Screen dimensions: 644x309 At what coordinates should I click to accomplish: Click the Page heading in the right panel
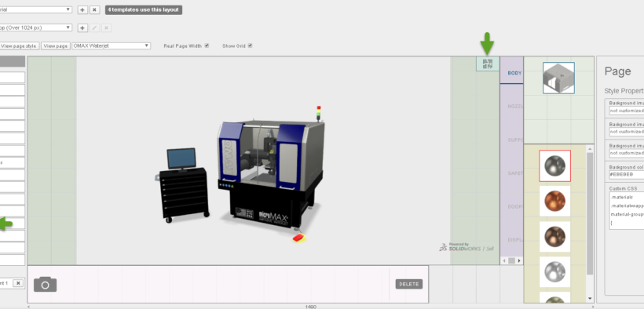(618, 71)
